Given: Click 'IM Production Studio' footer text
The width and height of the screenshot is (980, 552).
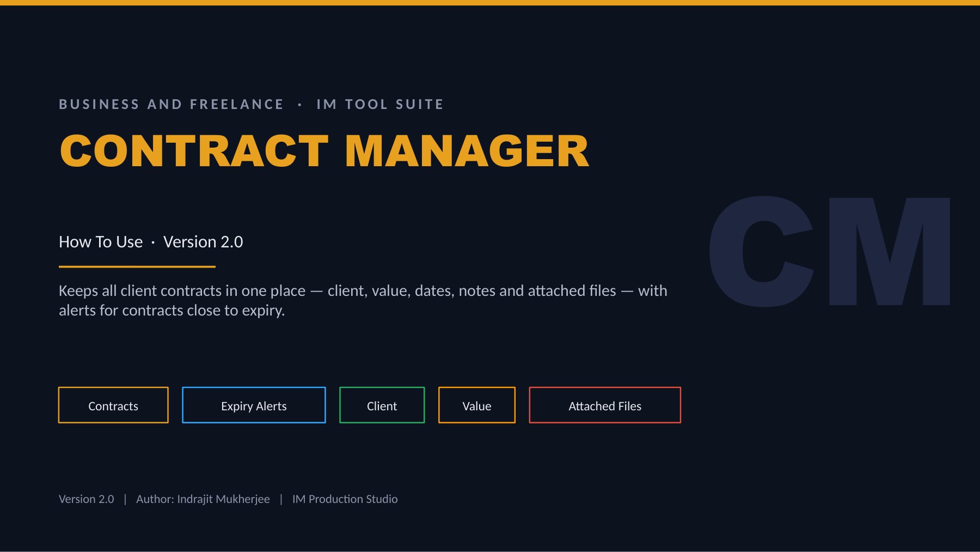Looking at the screenshot, I should pyautogui.click(x=345, y=499).
